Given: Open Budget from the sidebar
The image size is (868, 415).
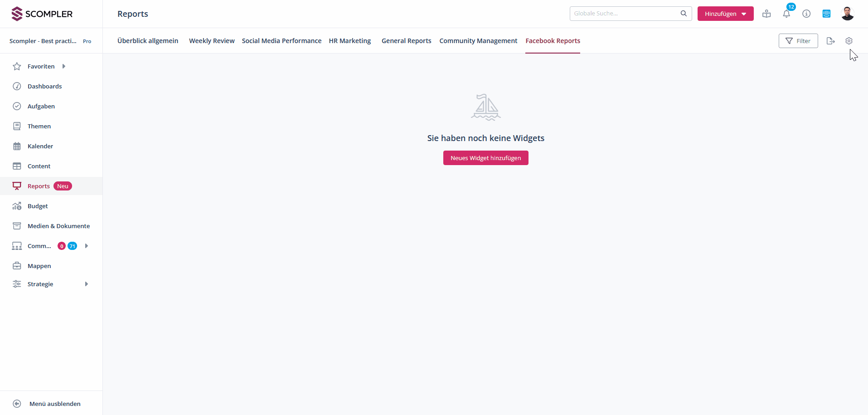Looking at the screenshot, I should pyautogui.click(x=38, y=206).
